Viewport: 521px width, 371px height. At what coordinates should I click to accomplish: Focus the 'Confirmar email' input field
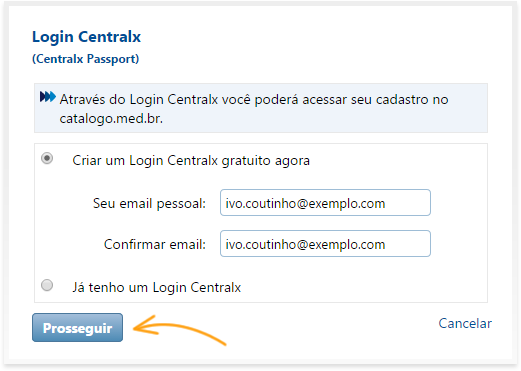tap(325, 244)
